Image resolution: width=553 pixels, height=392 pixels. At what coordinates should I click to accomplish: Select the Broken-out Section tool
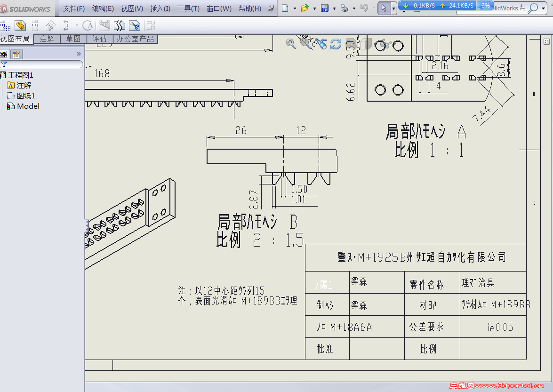[x=104, y=25]
